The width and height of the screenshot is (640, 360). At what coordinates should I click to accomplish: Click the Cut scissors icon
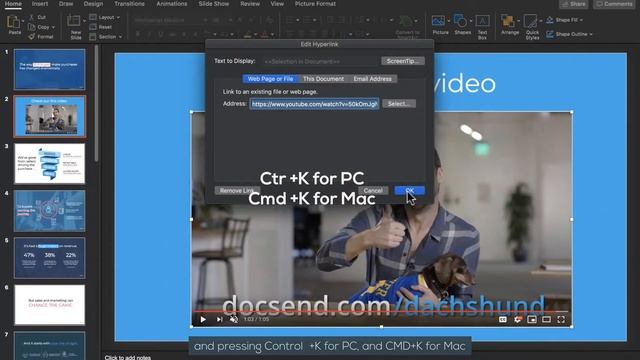[x=31, y=17]
